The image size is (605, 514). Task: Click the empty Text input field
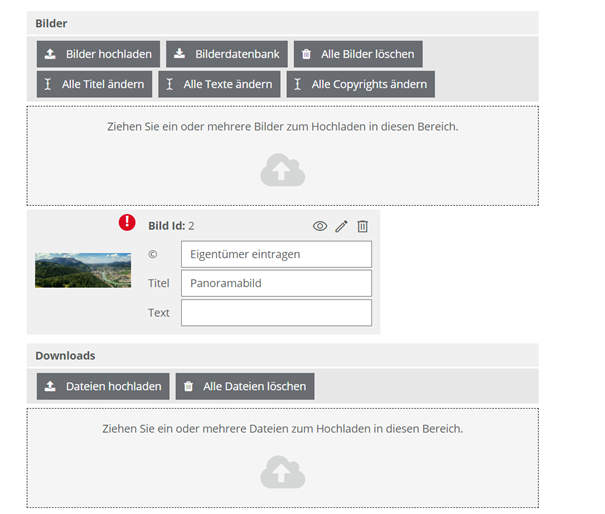[276, 312]
